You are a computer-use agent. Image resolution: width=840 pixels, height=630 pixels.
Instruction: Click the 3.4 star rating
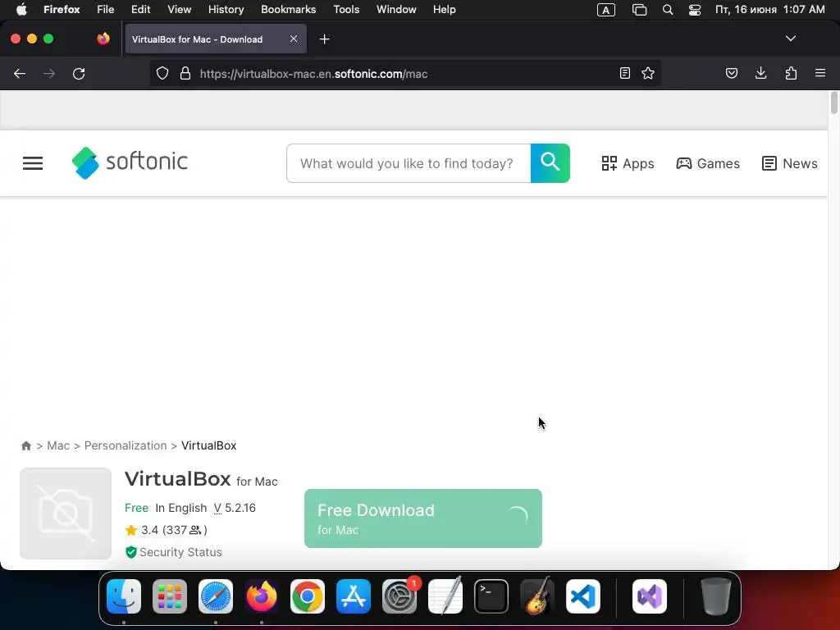166,530
